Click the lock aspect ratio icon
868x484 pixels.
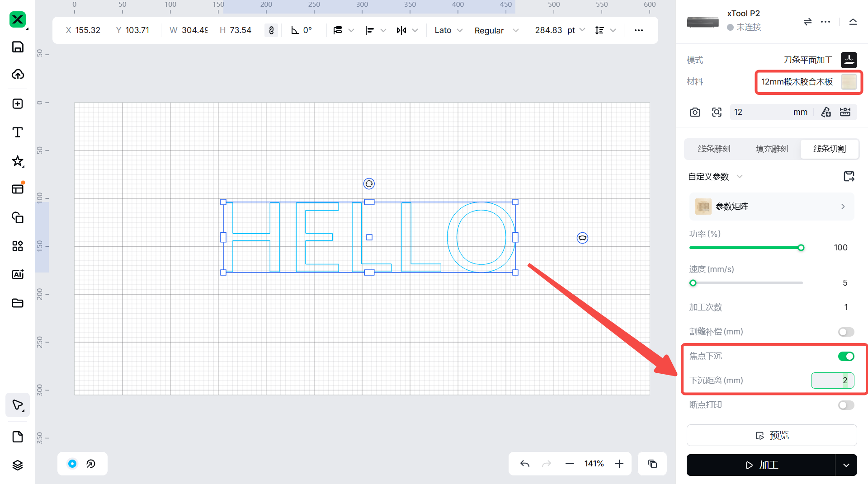[271, 30]
